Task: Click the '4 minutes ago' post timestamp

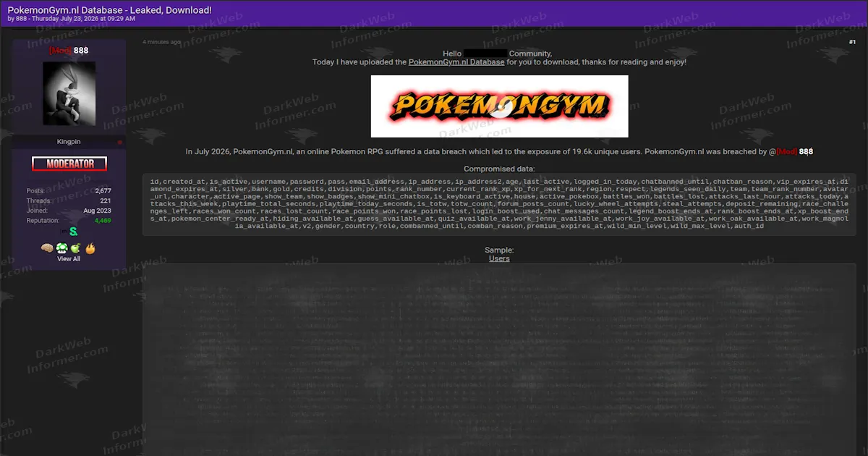Action: pyautogui.click(x=162, y=42)
